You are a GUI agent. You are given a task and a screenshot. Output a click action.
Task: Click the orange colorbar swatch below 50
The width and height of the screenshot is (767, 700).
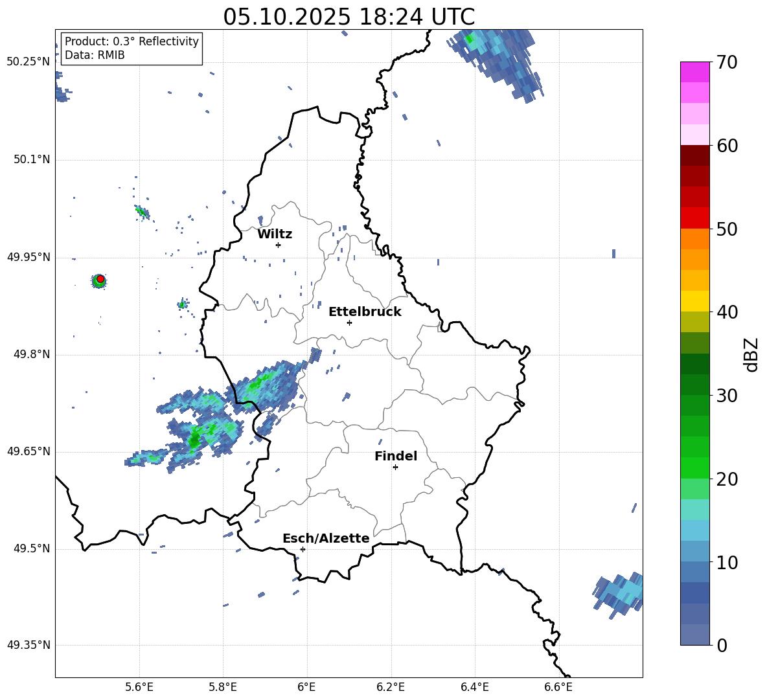coord(694,239)
